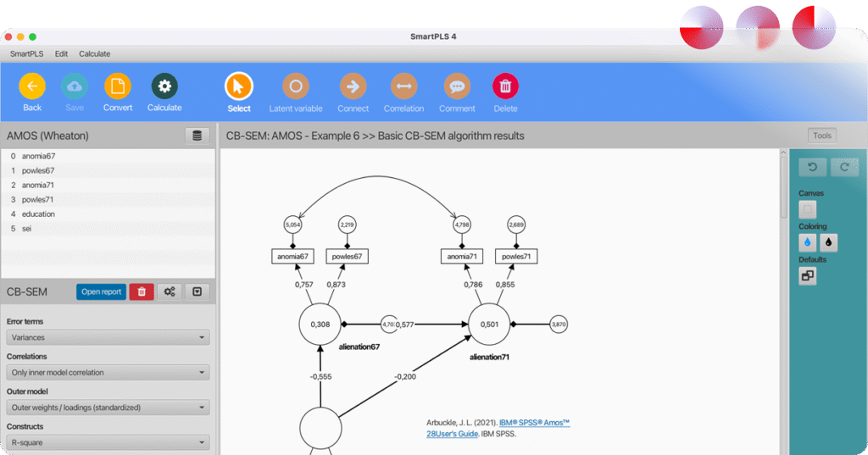Open the Outer model dropdown
The height and width of the screenshot is (455, 868).
[x=108, y=408]
